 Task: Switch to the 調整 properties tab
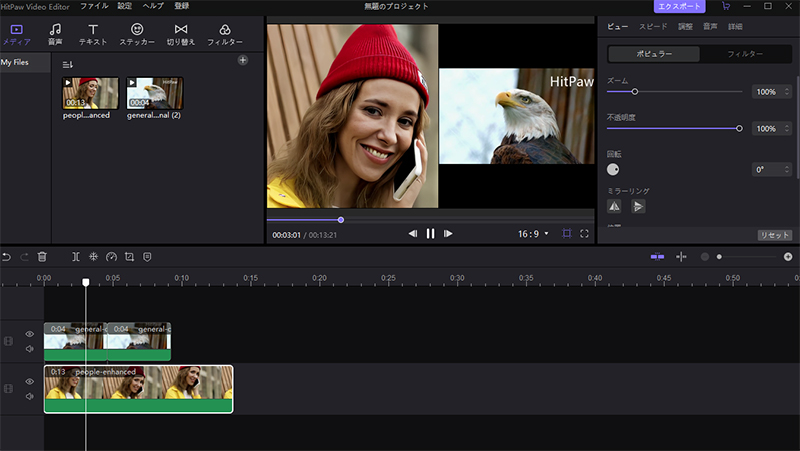(685, 27)
